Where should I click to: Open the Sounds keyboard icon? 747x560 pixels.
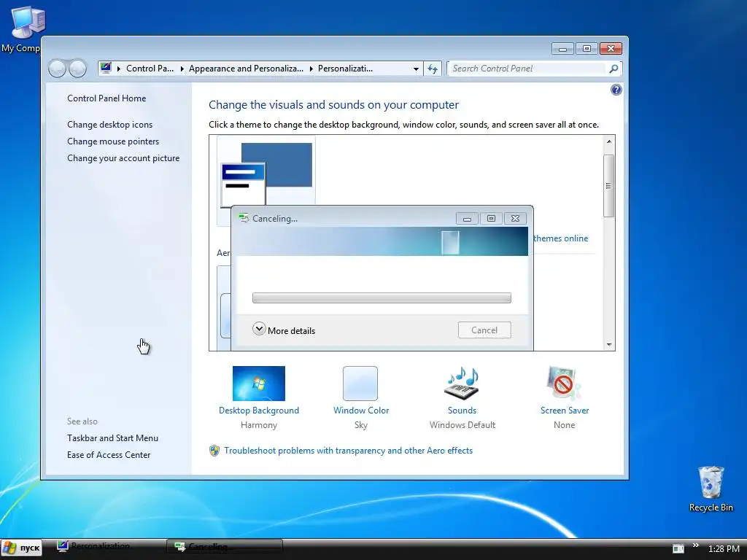coord(461,384)
